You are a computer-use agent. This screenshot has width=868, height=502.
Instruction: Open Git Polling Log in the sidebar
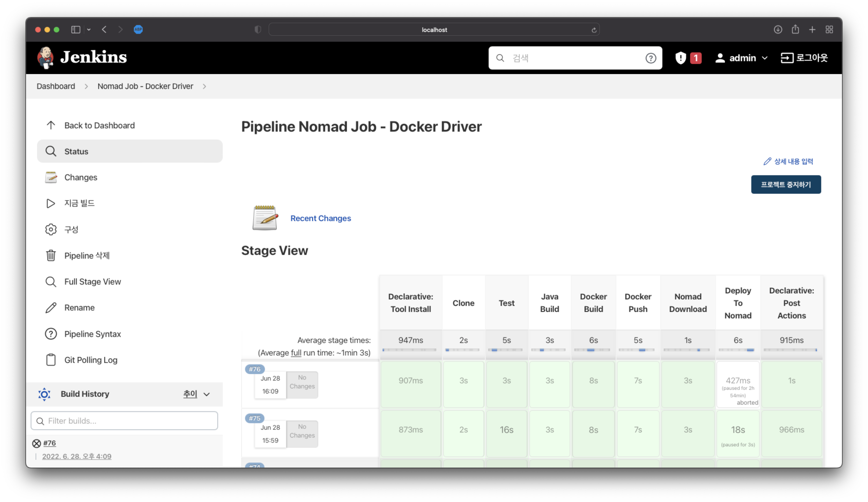coord(91,360)
